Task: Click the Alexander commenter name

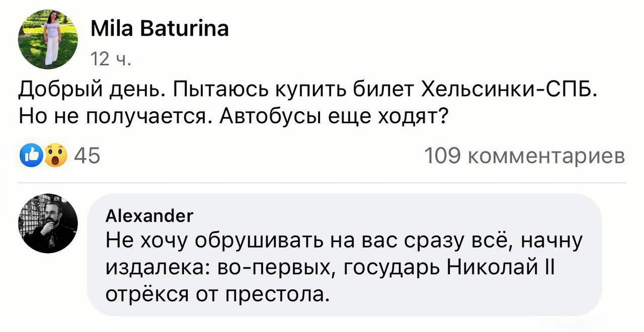Action: tap(149, 216)
